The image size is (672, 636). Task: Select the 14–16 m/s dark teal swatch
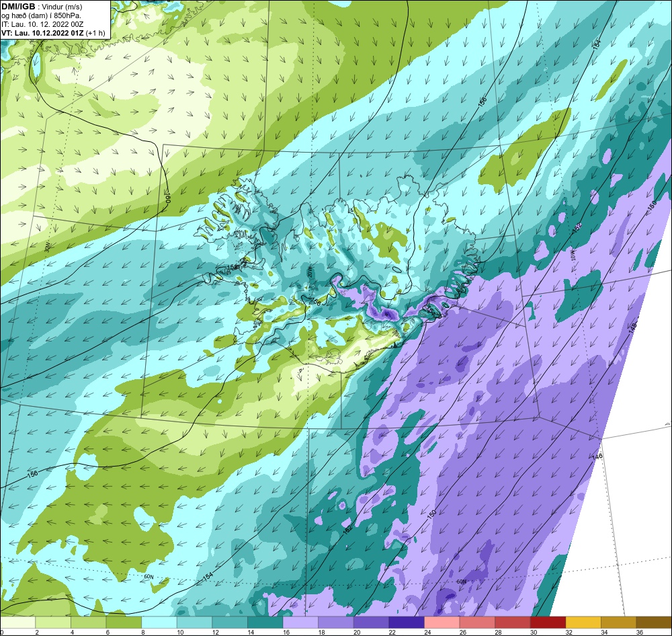[265, 622]
